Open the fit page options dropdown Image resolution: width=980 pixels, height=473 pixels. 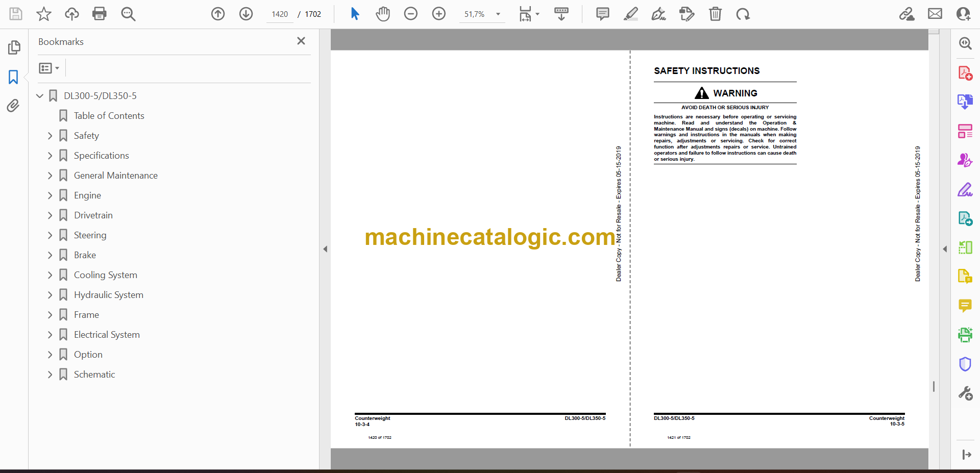[x=529, y=14]
